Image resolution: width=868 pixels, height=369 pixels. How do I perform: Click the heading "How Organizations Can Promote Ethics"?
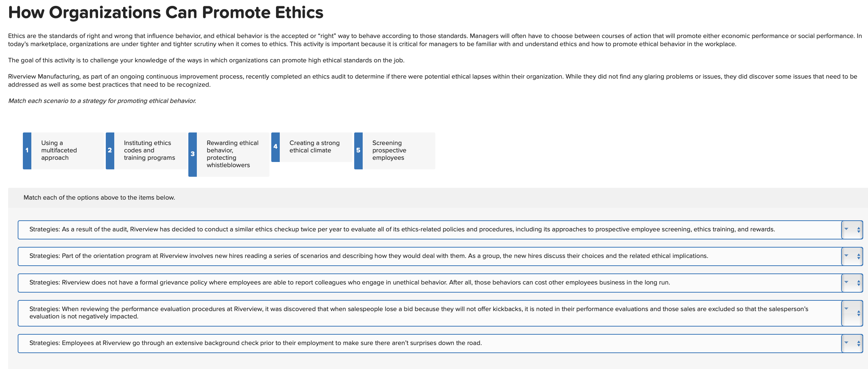click(x=165, y=12)
